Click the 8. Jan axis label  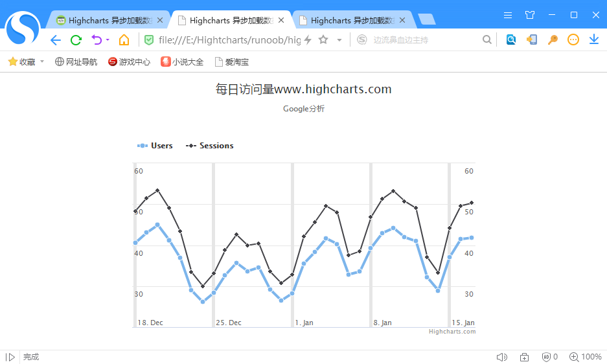click(x=382, y=323)
